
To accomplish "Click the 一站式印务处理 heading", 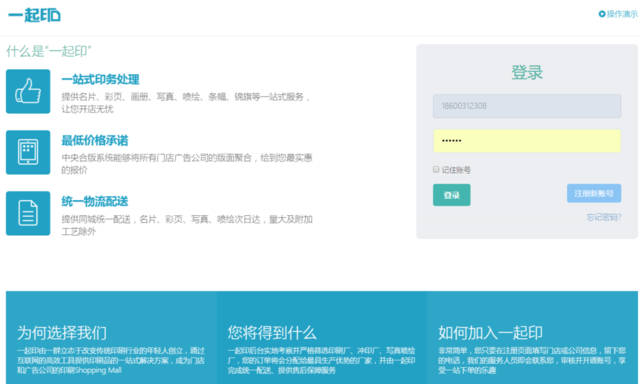I will 100,79.
